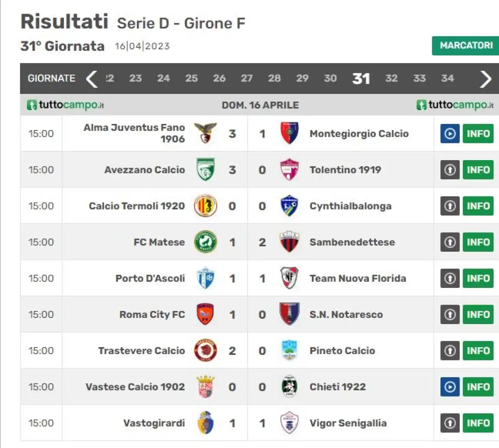Viewport: 499px width, 448px height.
Task: Click the Vigor Senigallia team crest
Action: point(289,423)
